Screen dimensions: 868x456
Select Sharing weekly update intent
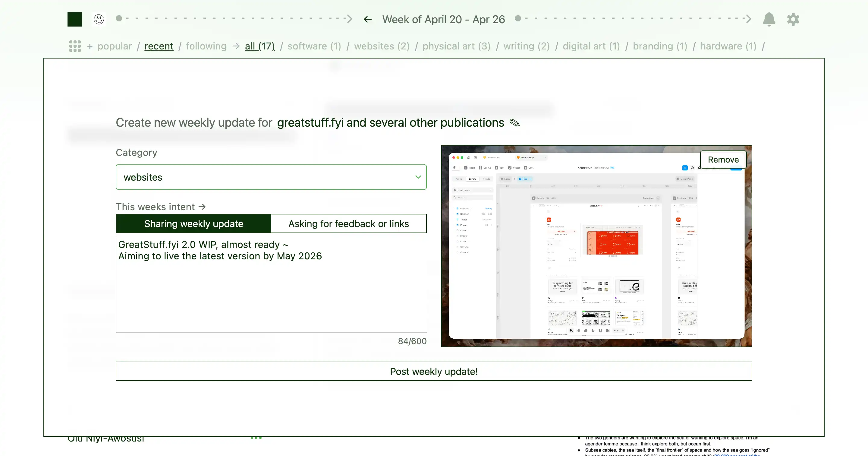coord(193,223)
